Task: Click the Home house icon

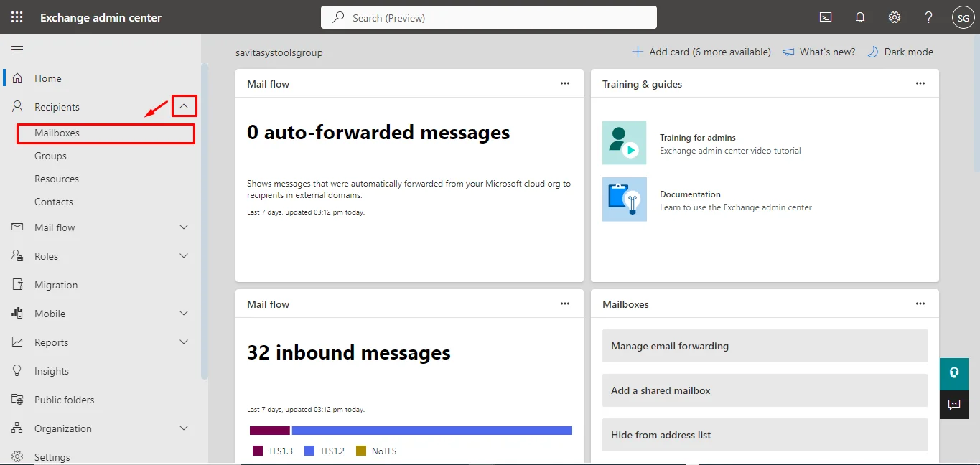Action: [18, 77]
